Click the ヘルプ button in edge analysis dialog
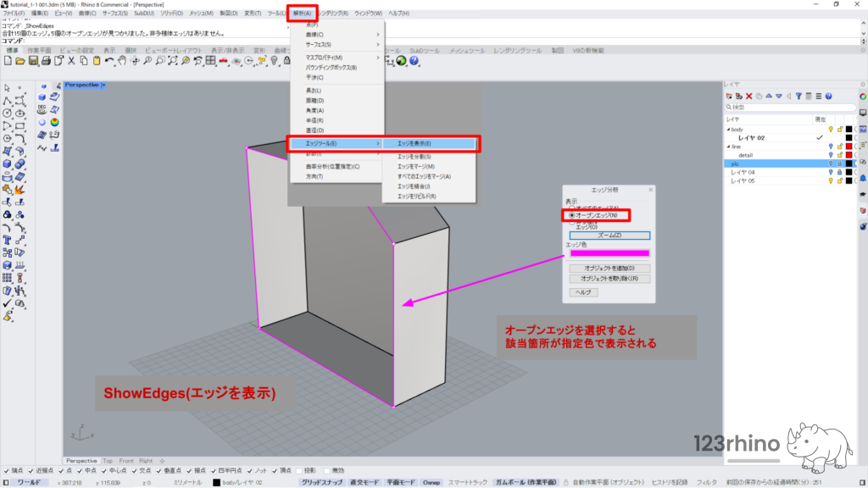 point(583,292)
